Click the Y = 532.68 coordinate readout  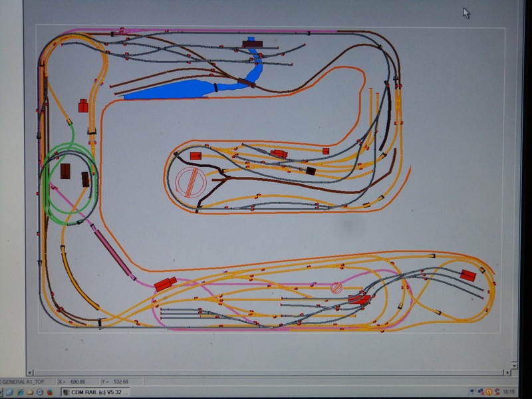[122, 382]
